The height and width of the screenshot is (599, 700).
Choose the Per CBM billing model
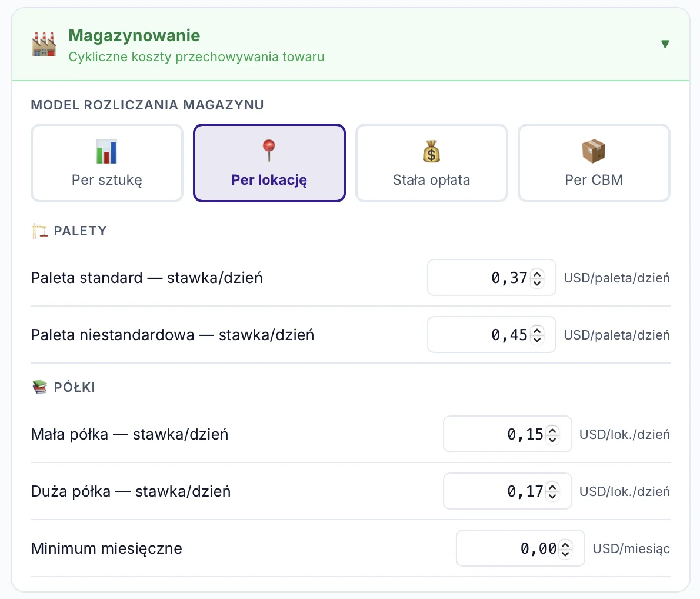click(x=594, y=163)
